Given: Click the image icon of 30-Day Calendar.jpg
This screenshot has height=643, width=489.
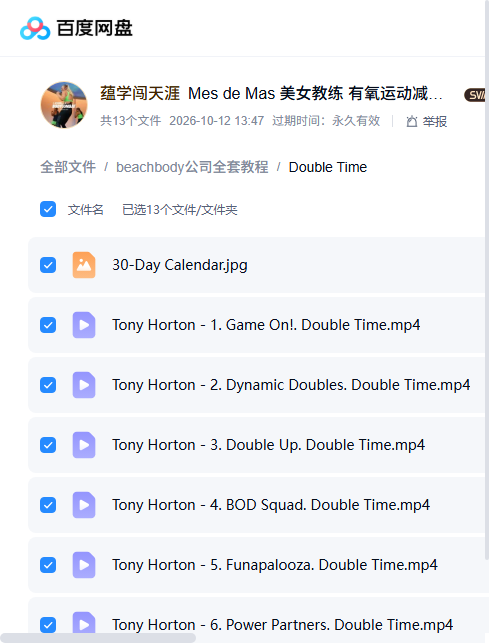Looking at the screenshot, I should (x=84, y=265).
